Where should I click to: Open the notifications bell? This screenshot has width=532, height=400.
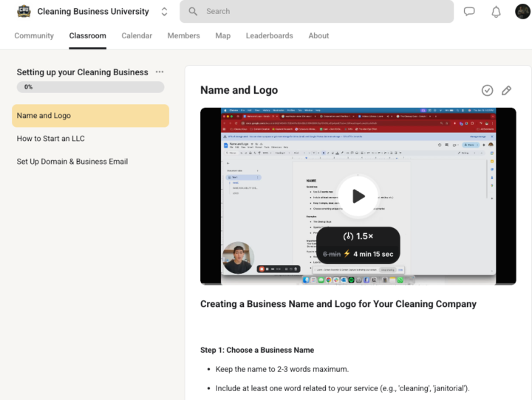[496, 12]
